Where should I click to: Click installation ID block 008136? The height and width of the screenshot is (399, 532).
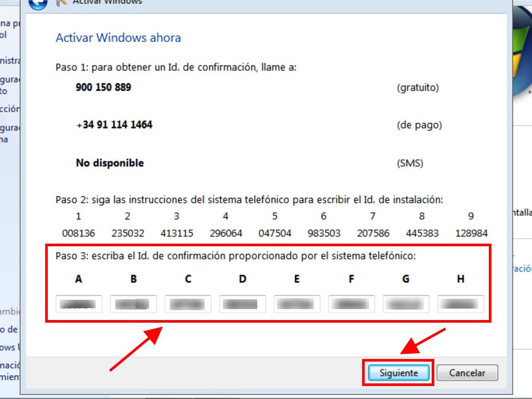pos(78,233)
